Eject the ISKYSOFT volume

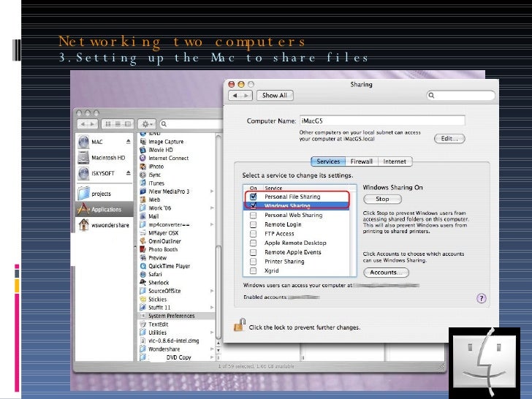tap(129, 173)
